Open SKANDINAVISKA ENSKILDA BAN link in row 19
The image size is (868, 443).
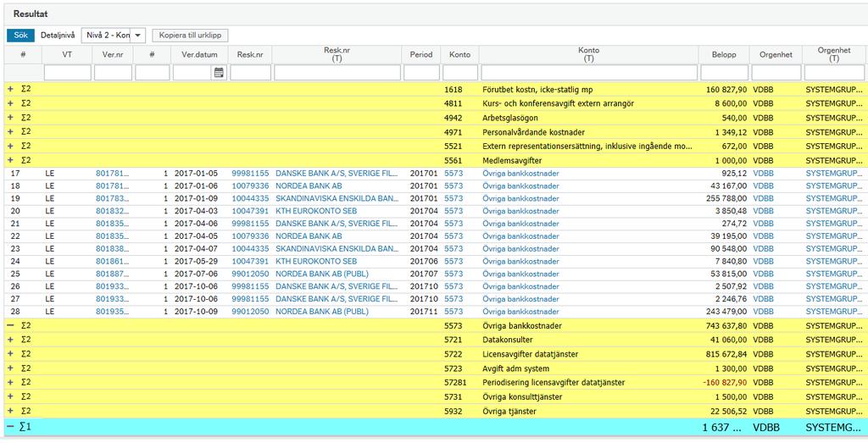337,198
